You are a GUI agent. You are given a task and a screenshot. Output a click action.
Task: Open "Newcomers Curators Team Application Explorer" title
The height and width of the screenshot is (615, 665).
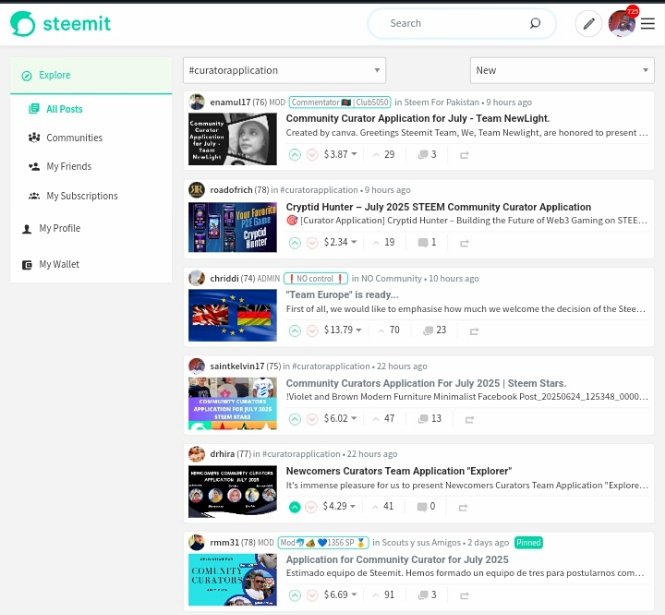pos(399,471)
